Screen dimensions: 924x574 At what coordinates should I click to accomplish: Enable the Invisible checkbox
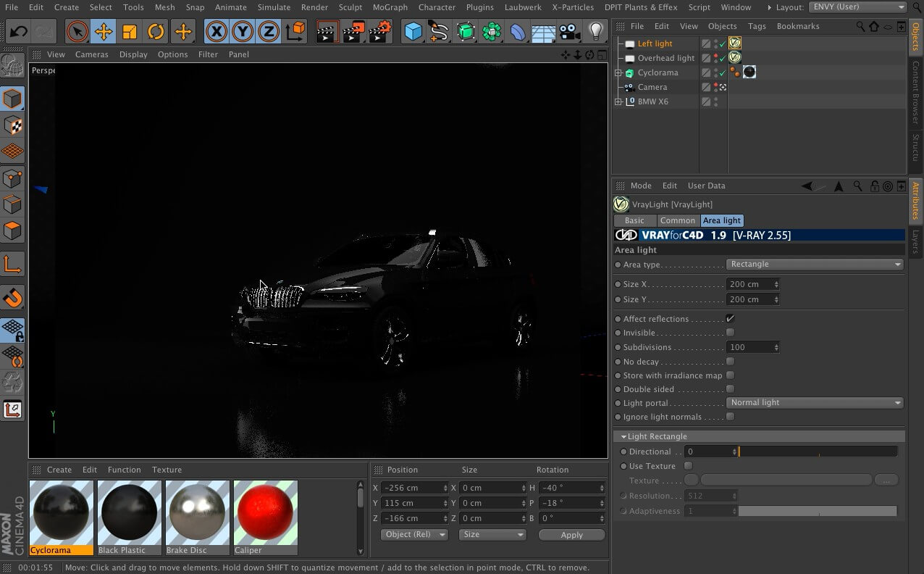730,333
